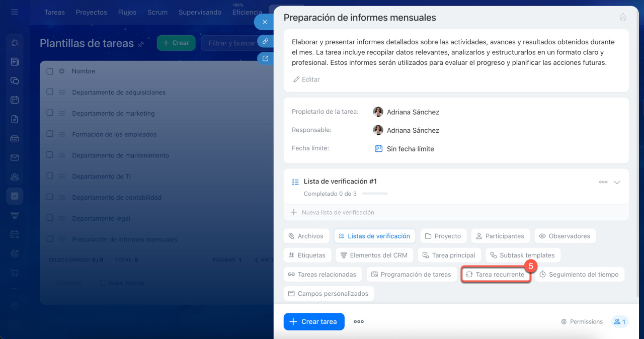Select the Departamento de marketing checkbox

50,113
